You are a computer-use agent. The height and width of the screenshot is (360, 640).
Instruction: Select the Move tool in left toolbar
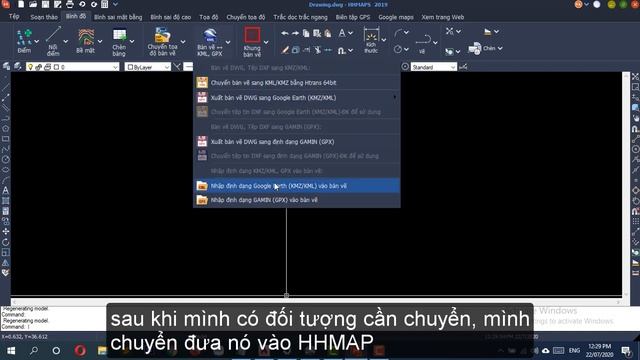point(6,232)
